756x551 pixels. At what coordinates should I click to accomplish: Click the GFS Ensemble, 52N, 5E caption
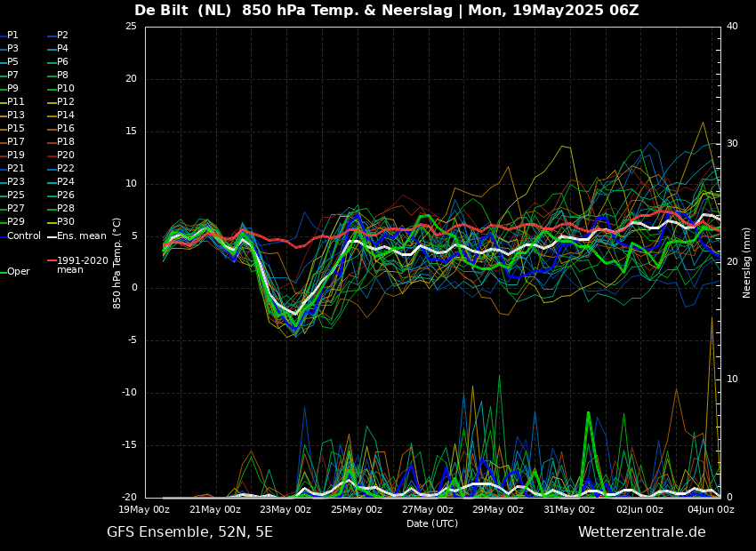(x=189, y=532)
